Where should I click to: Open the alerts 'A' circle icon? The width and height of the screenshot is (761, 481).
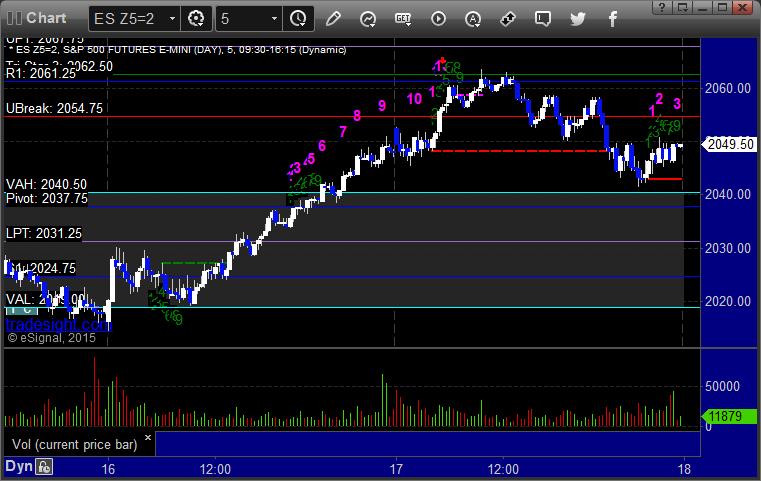point(473,19)
